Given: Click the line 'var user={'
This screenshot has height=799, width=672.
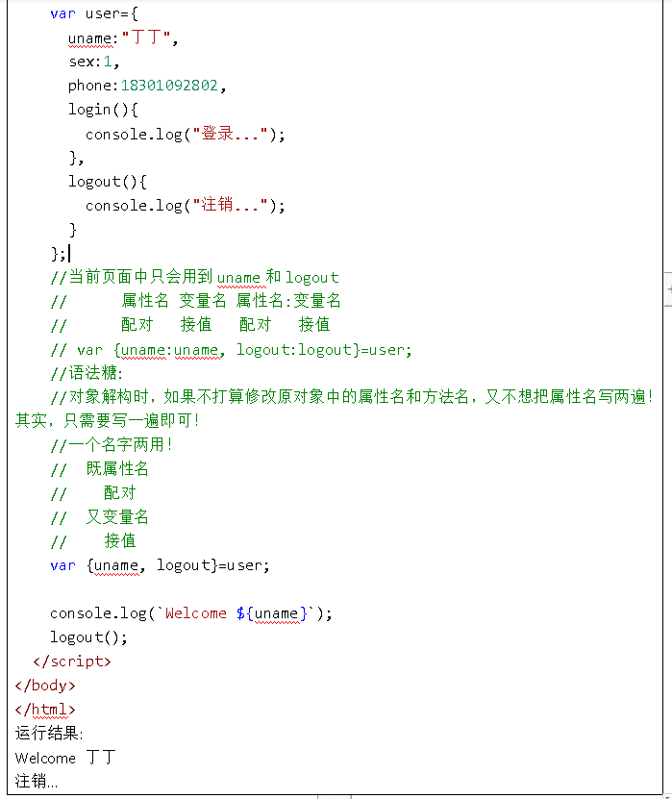Looking at the screenshot, I should pos(94,13).
